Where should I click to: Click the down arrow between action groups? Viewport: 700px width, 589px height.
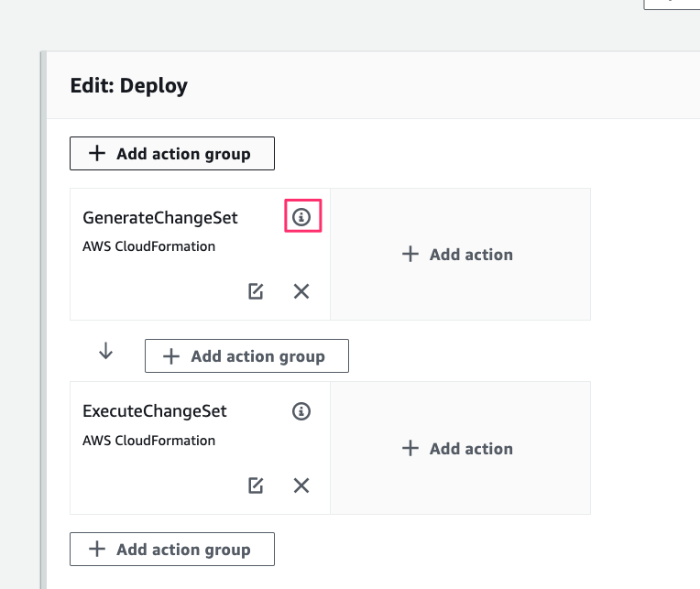(x=105, y=352)
